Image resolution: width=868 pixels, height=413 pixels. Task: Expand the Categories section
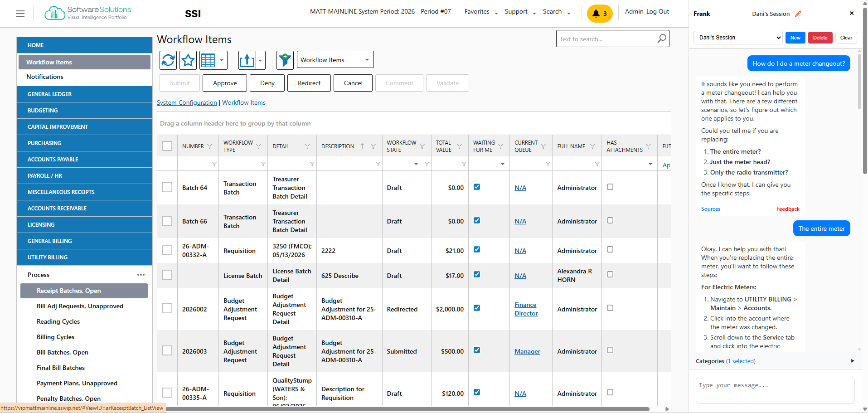point(775,361)
